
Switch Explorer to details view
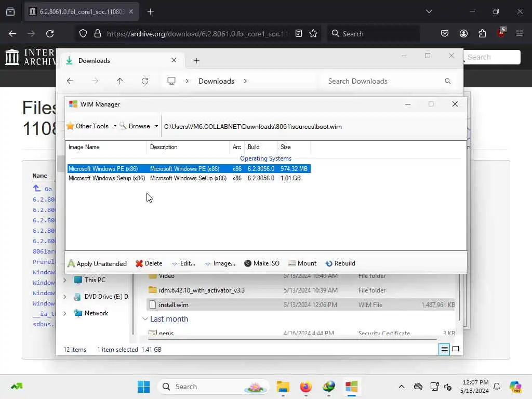(x=444, y=349)
